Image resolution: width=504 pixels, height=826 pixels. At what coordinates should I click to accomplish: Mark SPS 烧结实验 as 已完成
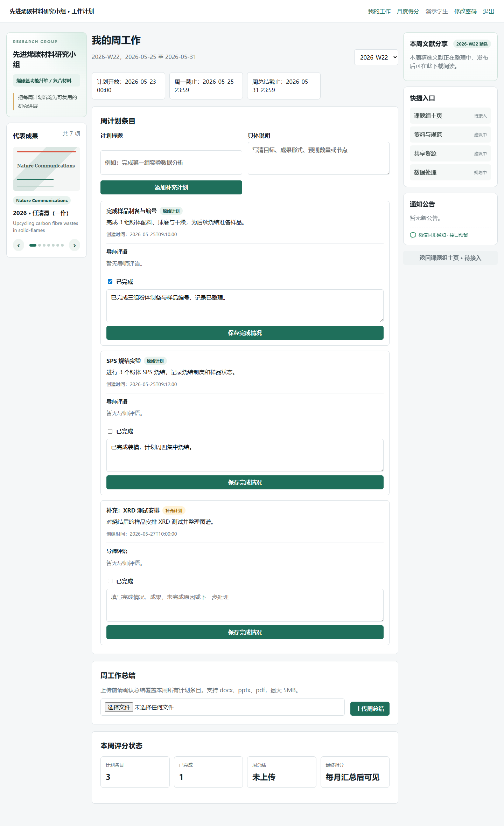110,431
